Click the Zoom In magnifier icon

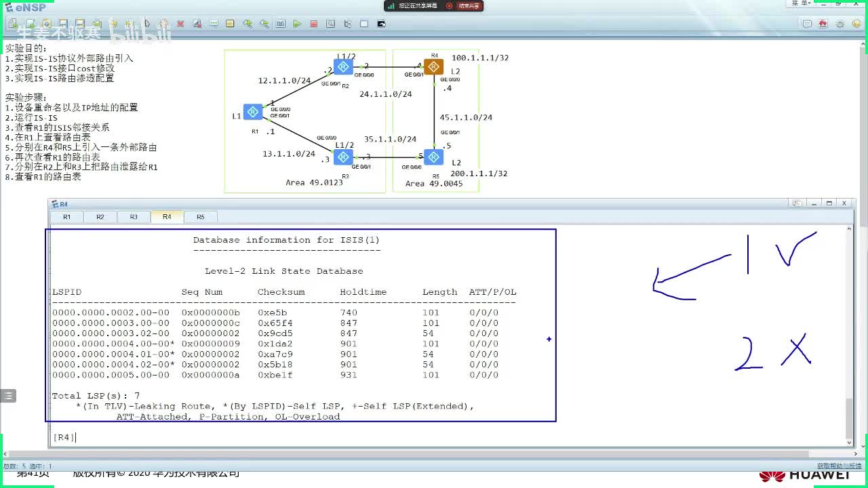tap(247, 24)
